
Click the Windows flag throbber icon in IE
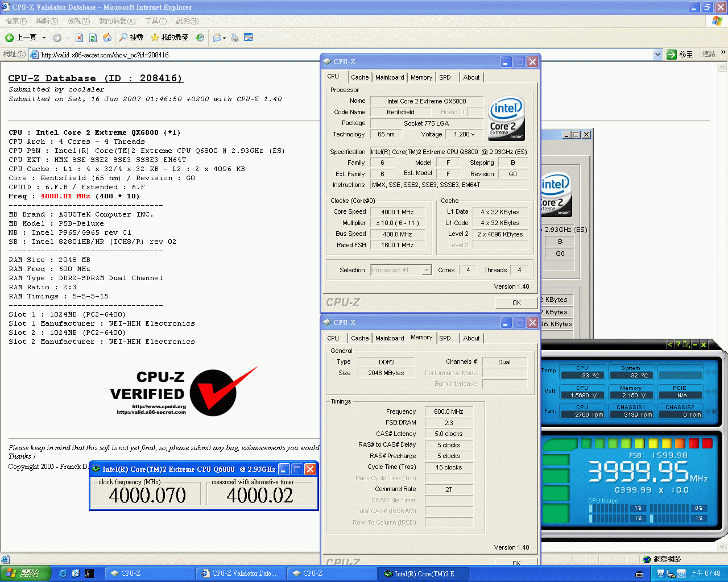tap(717, 21)
